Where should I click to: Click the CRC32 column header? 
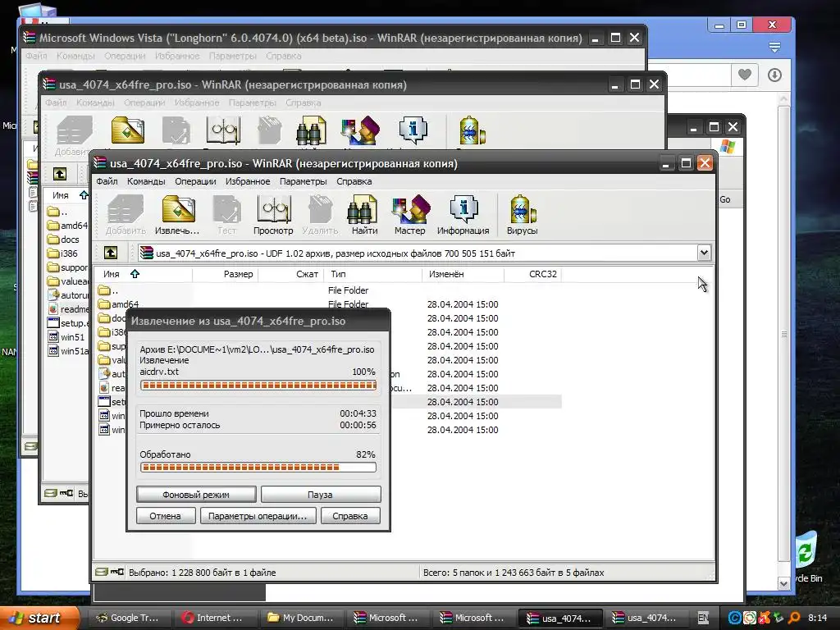point(532,274)
